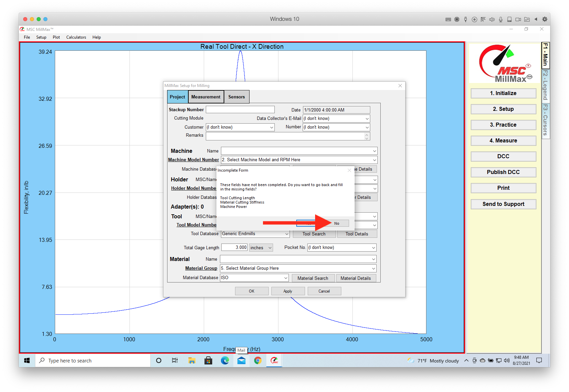Click the Print button

pos(503,188)
